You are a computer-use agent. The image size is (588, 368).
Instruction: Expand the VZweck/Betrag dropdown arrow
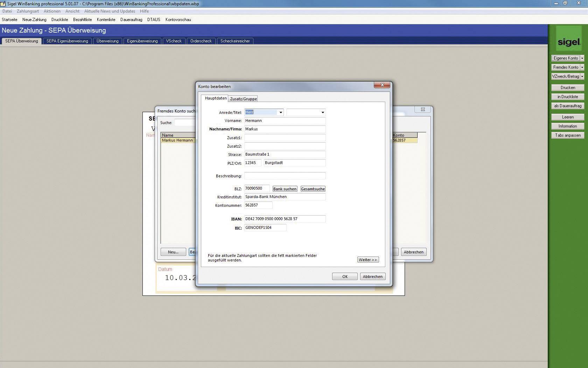point(582,76)
